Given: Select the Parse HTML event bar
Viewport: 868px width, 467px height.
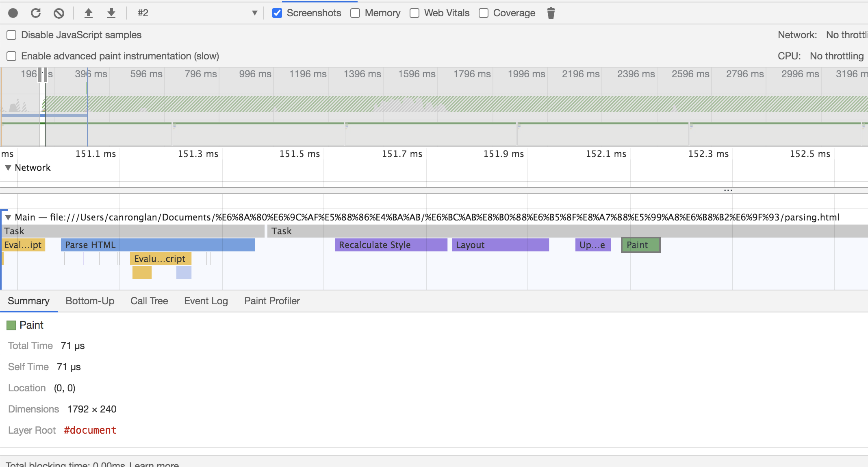Looking at the screenshot, I should coord(158,245).
